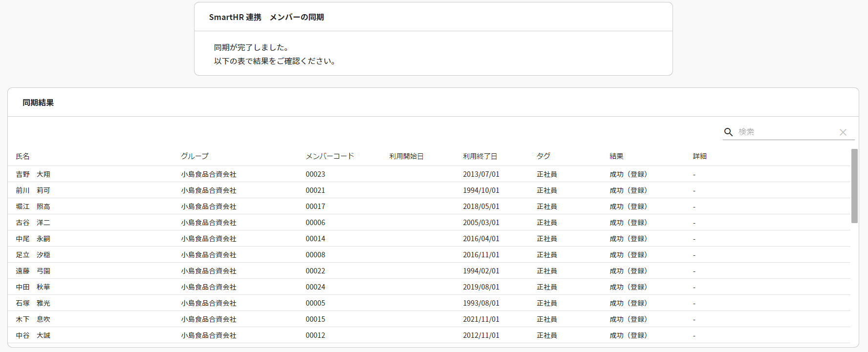The height and width of the screenshot is (352, 868).
Task: Click member code 00012
Action: coord(315,335)
